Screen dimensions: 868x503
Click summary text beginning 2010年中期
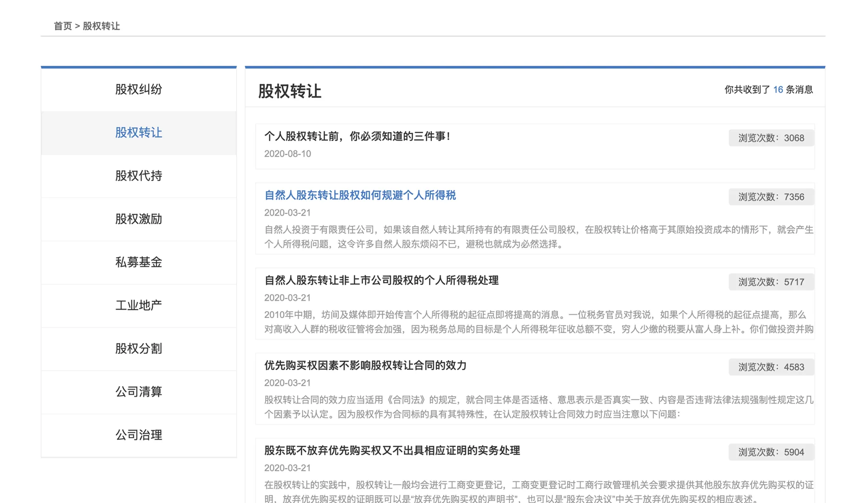pos(538,322)
